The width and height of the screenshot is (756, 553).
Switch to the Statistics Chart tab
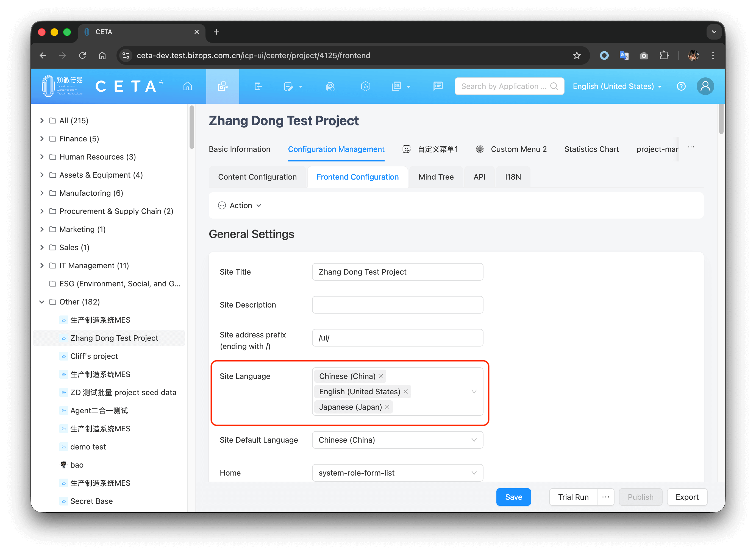click(x=591, y=149)
